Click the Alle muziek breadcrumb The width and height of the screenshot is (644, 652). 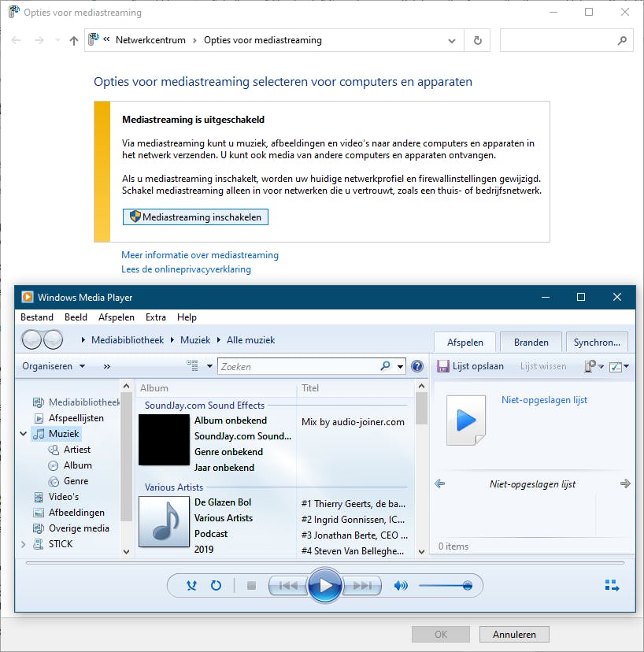click(250, 340)
